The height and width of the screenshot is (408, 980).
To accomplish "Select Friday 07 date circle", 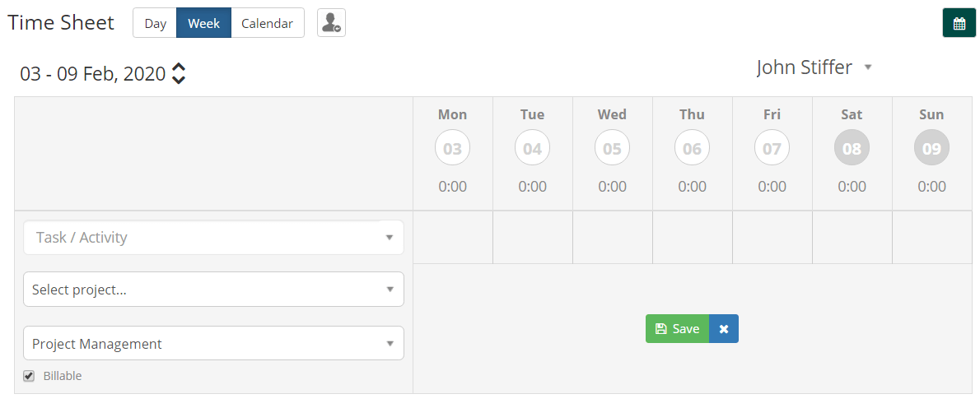I will coord(772,148).
